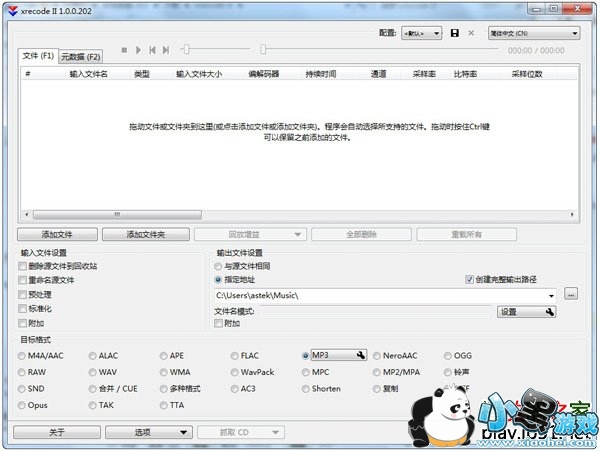This screenshot has height=451, width=600.
Task: Toggle the 预处理 checkbox
Action: click(x=22, y=295)
